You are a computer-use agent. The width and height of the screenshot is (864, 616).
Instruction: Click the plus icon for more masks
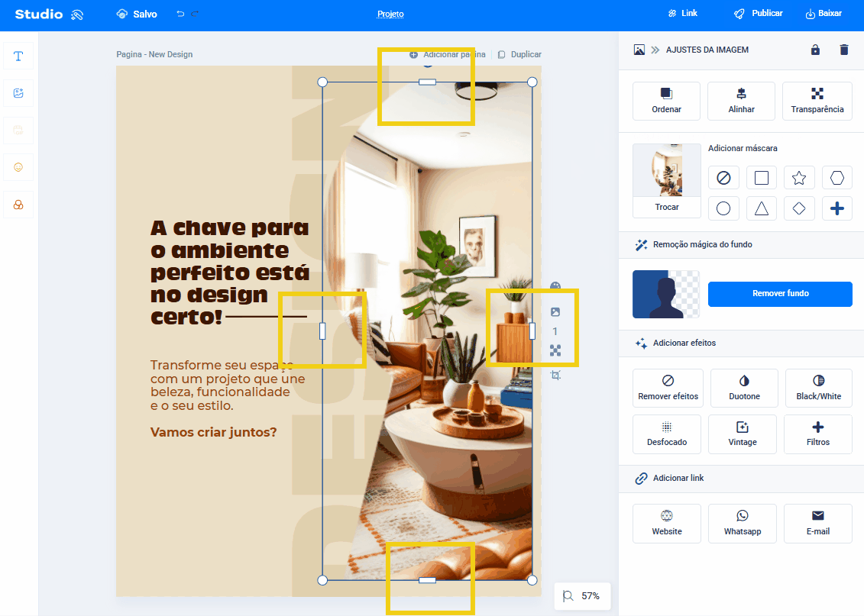tap(837, 208)
